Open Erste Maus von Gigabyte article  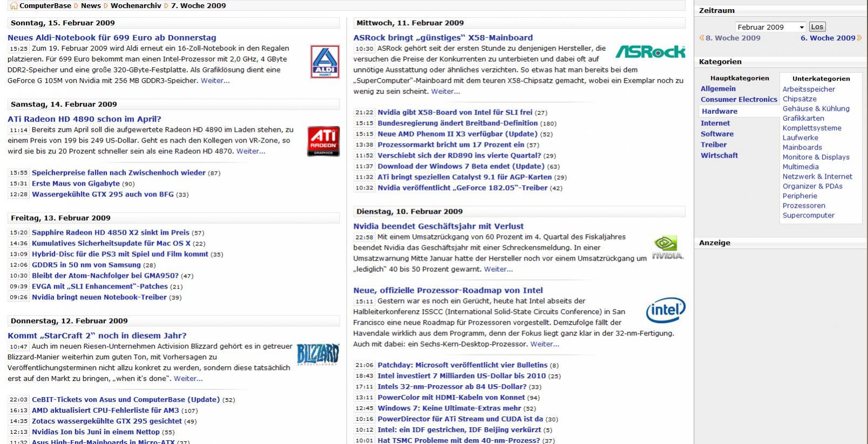click(76, 183)
